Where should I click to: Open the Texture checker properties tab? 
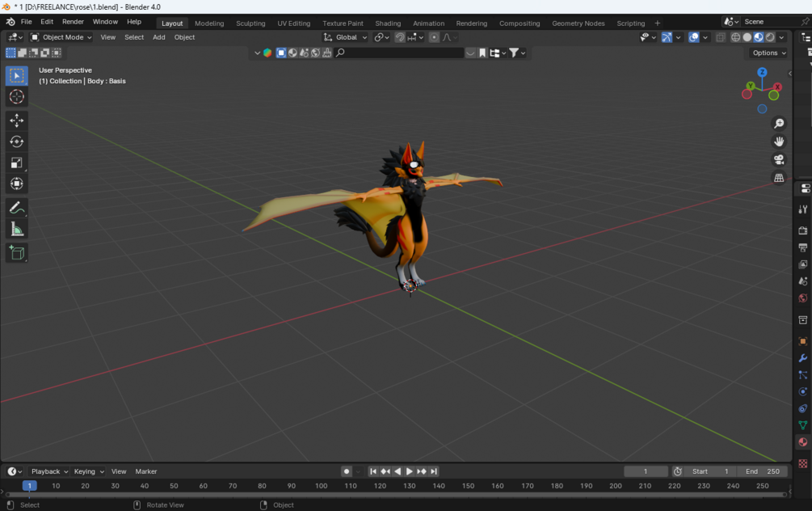point(803,463)
